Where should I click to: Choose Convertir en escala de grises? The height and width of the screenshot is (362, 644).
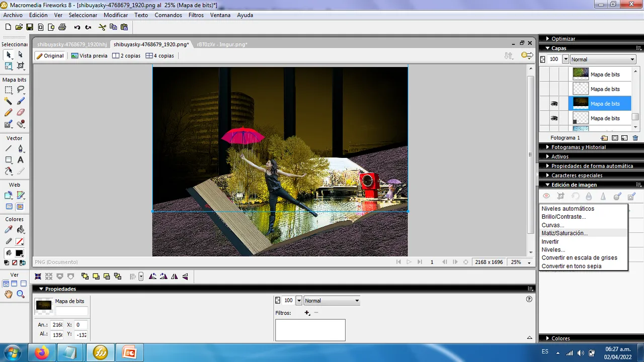[584, 258]
